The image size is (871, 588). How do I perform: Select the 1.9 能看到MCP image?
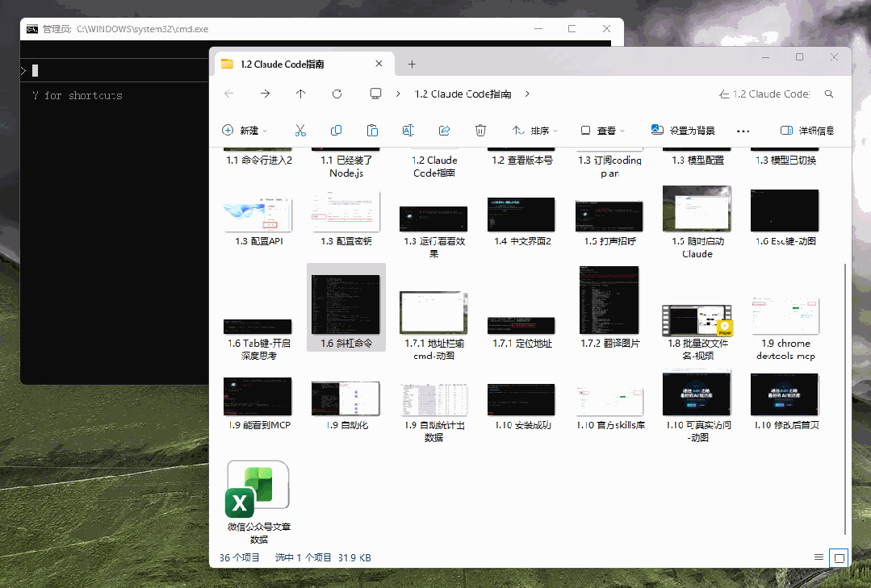click(x=258, y=404)
